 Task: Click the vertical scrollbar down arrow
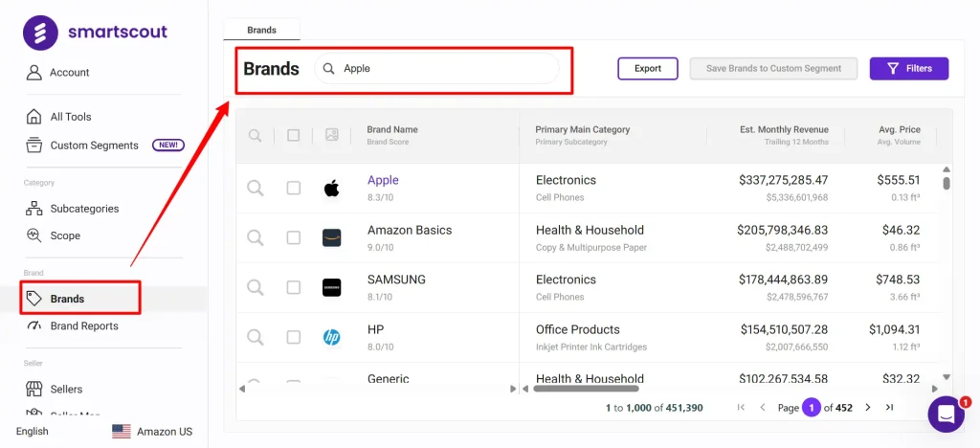pos(947,377)
